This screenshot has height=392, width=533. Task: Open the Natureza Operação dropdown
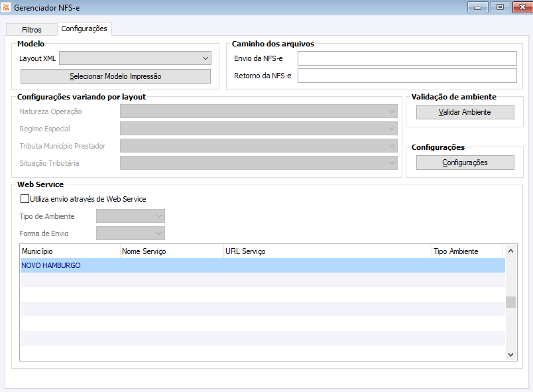[259, 111]
